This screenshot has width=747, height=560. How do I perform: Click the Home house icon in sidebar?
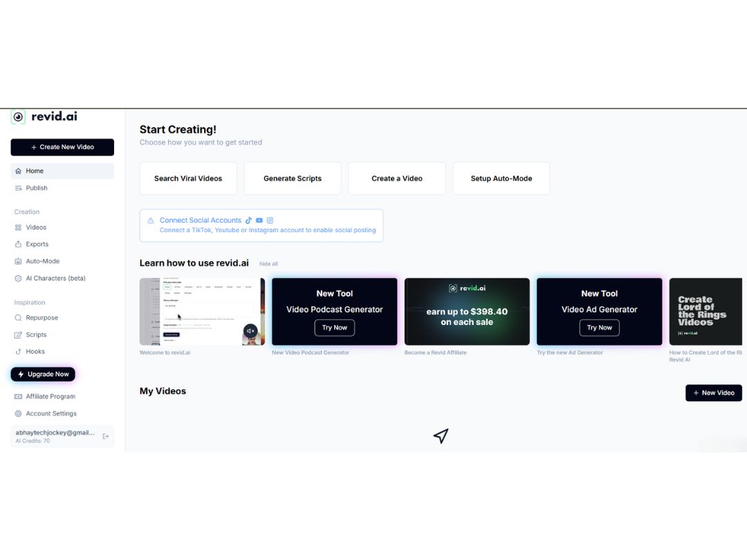pyautogui.click(x=18, y=171)
